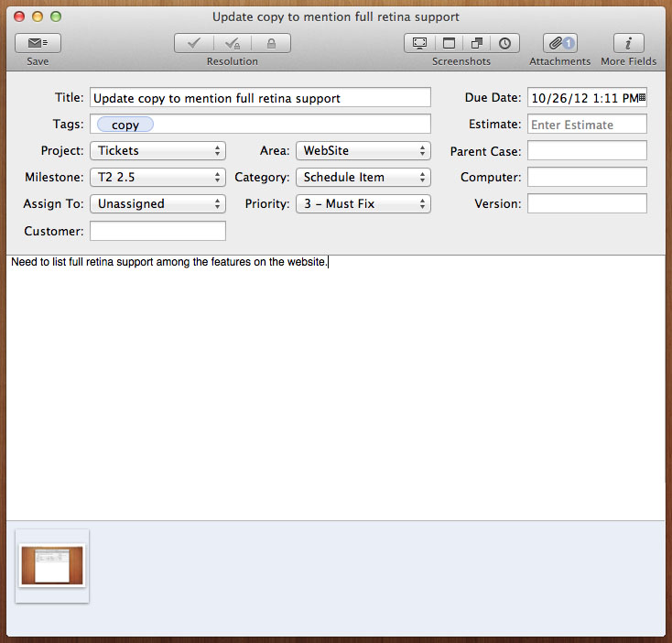Open Category dropdown set to Schedule Item

[363, 177]
